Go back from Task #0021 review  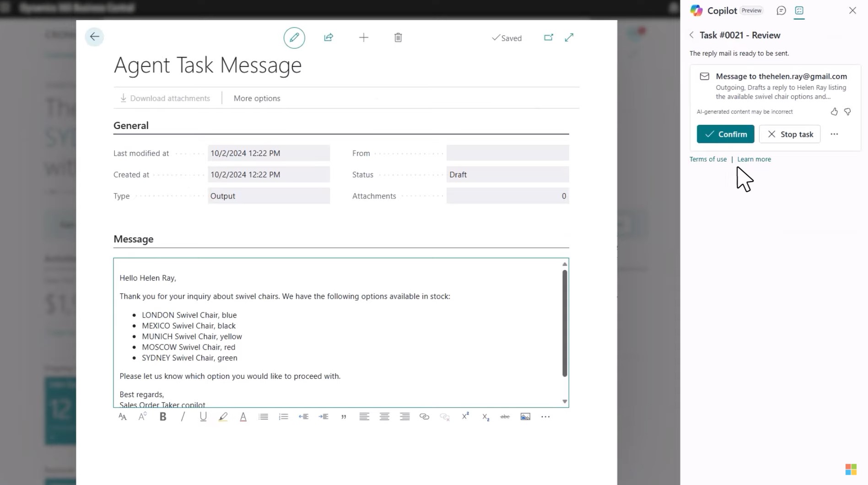692,35
